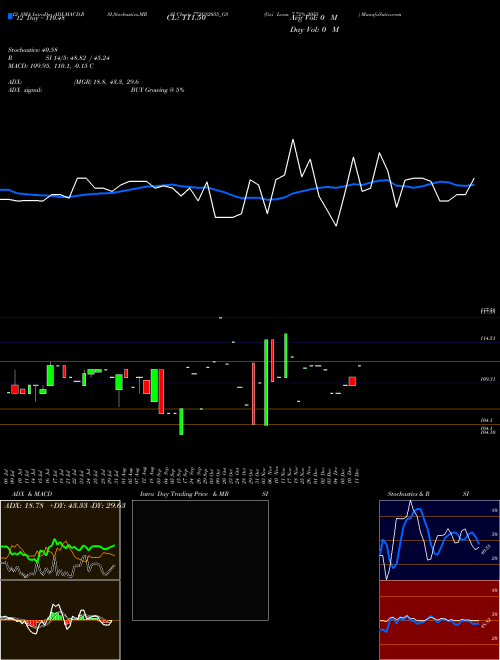Open the ADX indicator chart thumbnail
Screen dimensions: 500x660
tap(60, 540)
